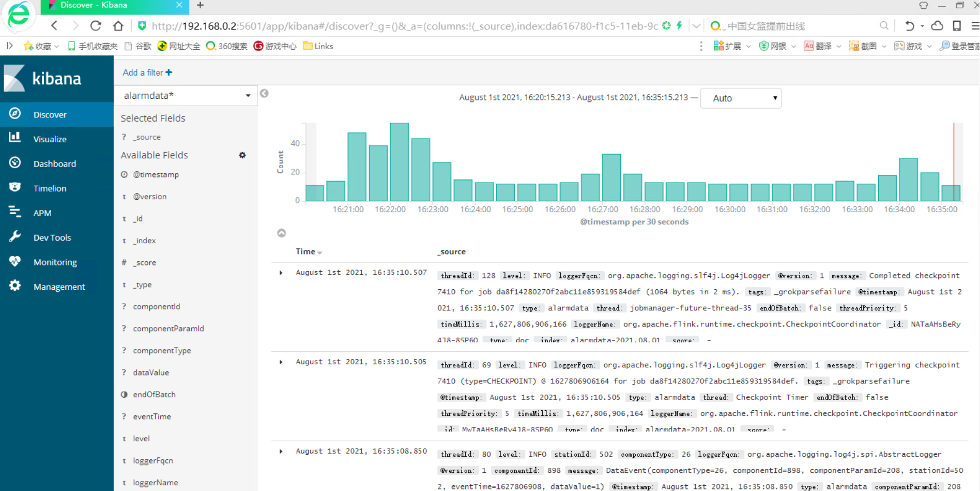Launch Dev Tools from sidebar

(56, 237)
